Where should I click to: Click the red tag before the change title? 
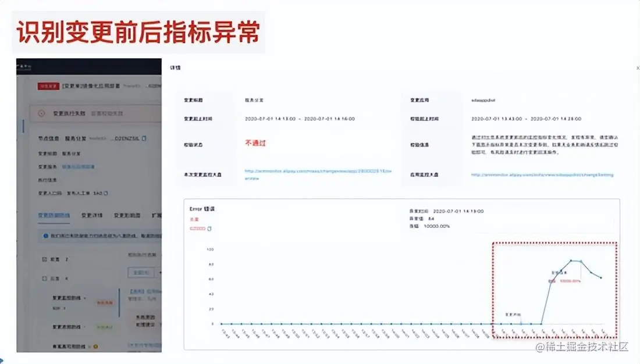click(48, 86)
